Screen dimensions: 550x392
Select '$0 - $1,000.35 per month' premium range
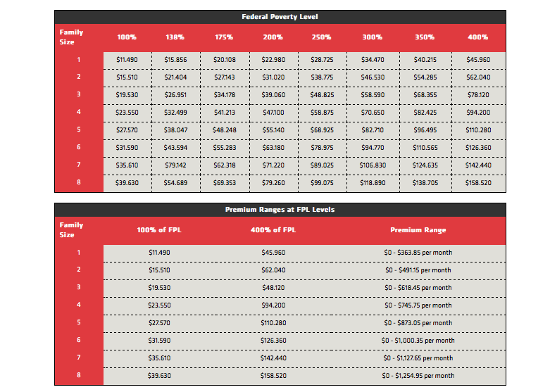(418, 341)
